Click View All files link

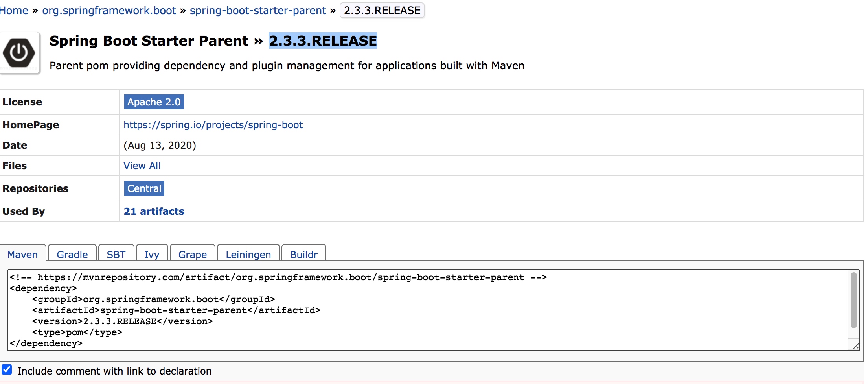click(142, 166)
